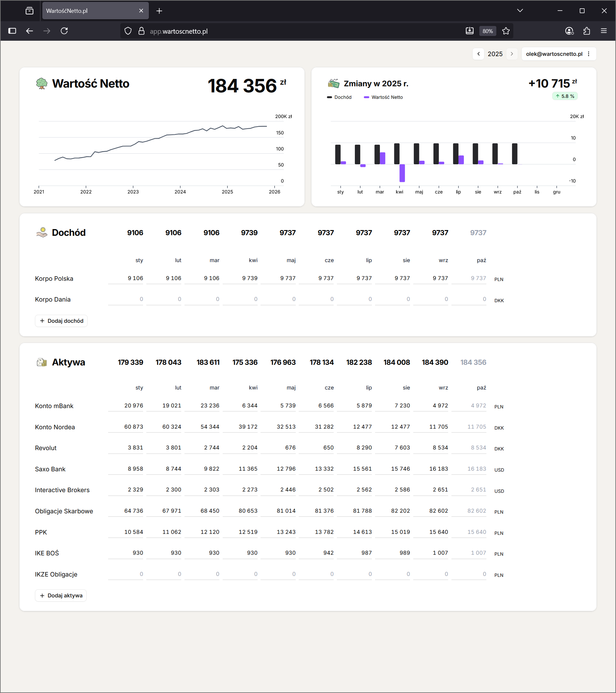Reload the page with refresh icon
616x693 pixels.
click(64, 31)
